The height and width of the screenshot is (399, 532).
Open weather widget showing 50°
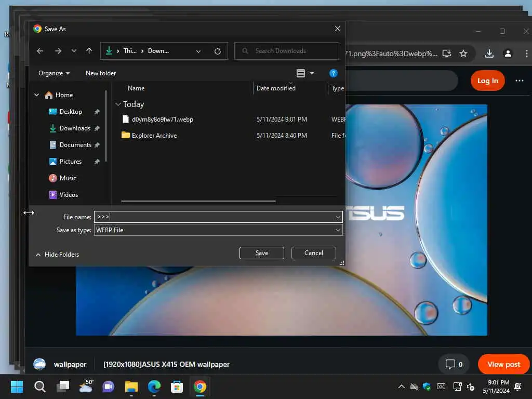click(86, 387)
